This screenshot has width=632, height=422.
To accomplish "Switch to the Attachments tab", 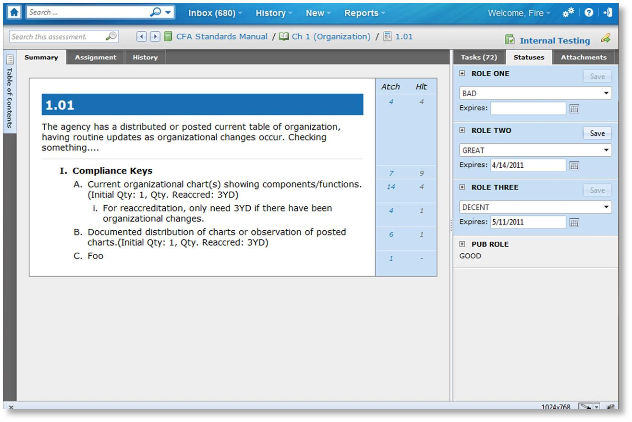I will tap(583, 57).
